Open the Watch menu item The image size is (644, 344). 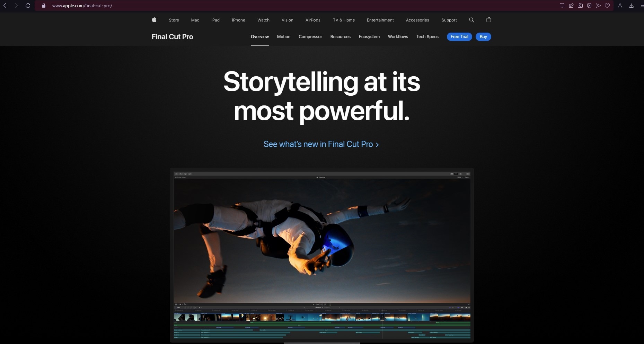coord(263,20)
